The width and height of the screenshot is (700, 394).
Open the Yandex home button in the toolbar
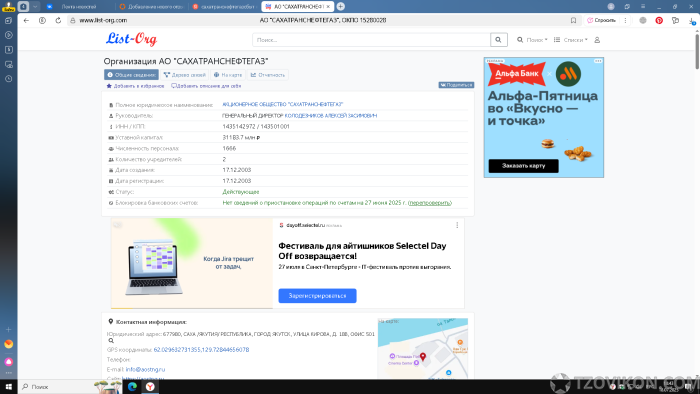(x=42, y=21)
